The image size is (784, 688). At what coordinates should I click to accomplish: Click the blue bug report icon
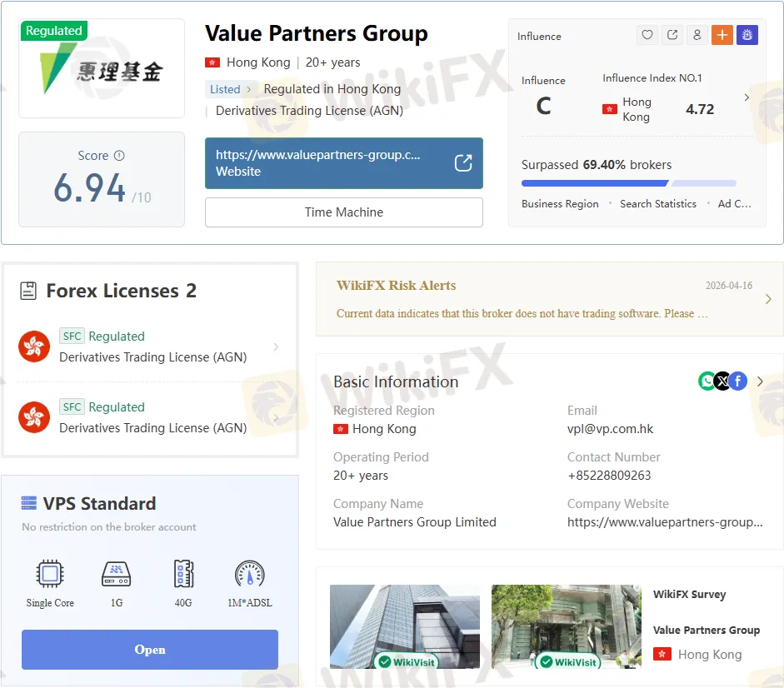[747, 35]
